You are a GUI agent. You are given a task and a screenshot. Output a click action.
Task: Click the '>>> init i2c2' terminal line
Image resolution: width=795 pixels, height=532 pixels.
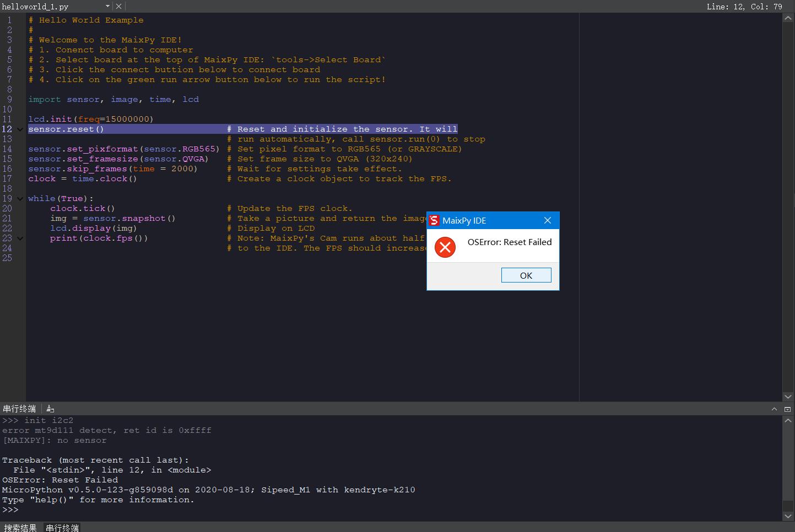point(38,420)
